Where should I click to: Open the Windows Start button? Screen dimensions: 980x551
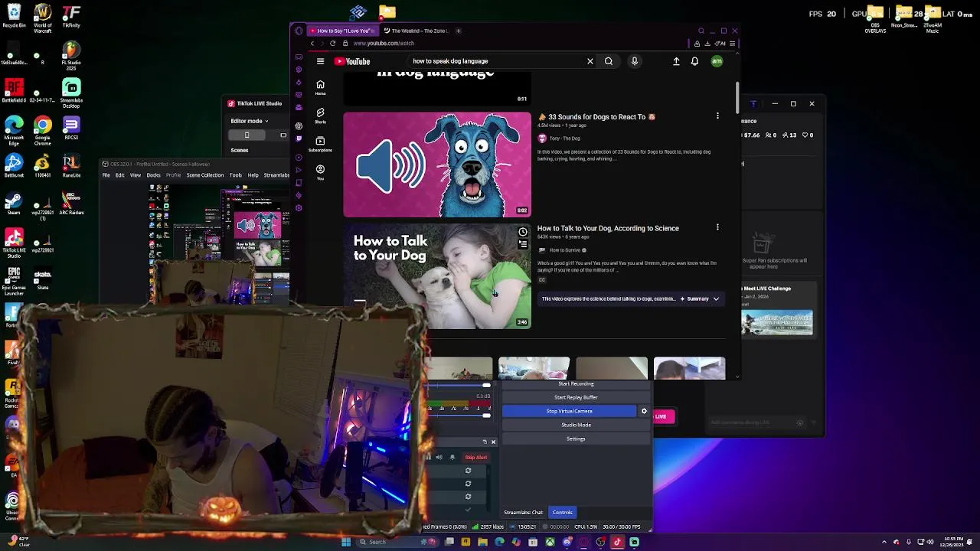346,542
